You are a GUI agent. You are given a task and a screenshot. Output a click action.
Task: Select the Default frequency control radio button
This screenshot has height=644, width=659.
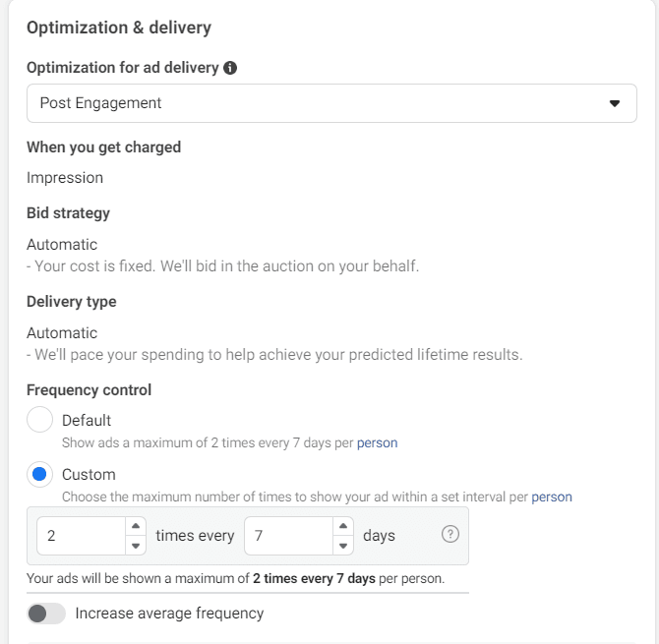click(39, 420)
